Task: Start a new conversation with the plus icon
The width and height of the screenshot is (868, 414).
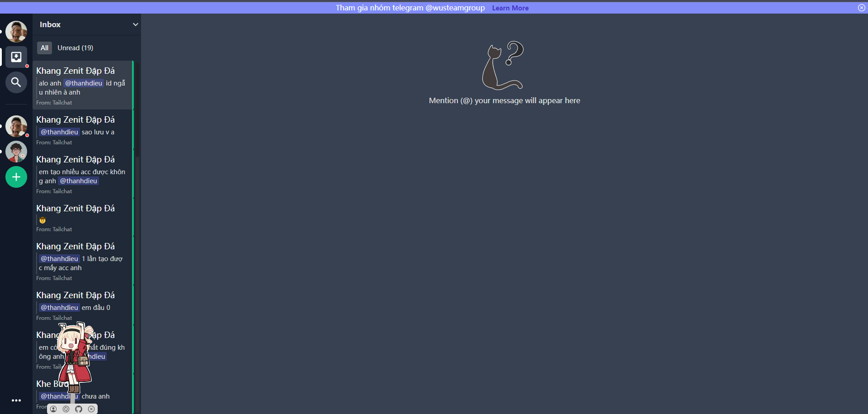Action: click(x=16, y=177)
